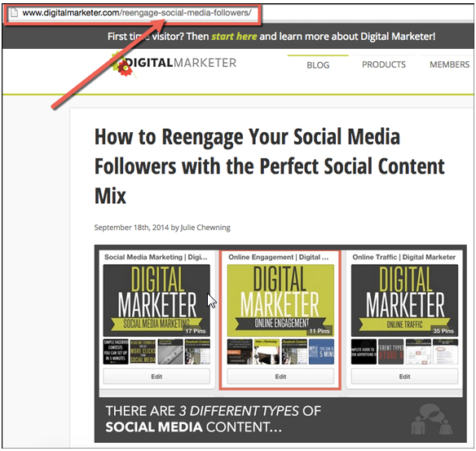This screenshot has width=476, height=451.
Task: Click the page document icon in address bar
Action: (14, 13)
